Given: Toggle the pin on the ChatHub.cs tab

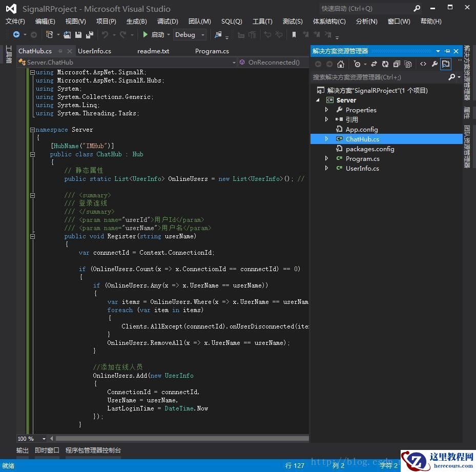Looking at the screenshot, I should click(x=60, y=51).
